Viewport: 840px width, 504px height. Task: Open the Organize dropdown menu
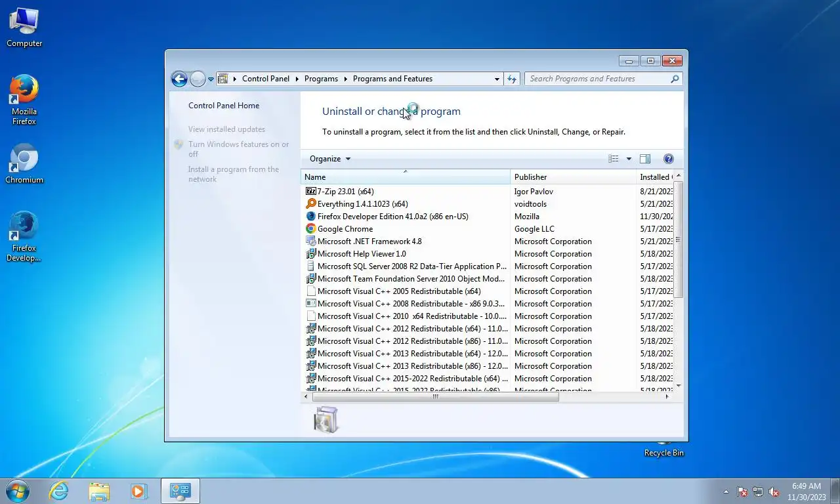point(330,159)
